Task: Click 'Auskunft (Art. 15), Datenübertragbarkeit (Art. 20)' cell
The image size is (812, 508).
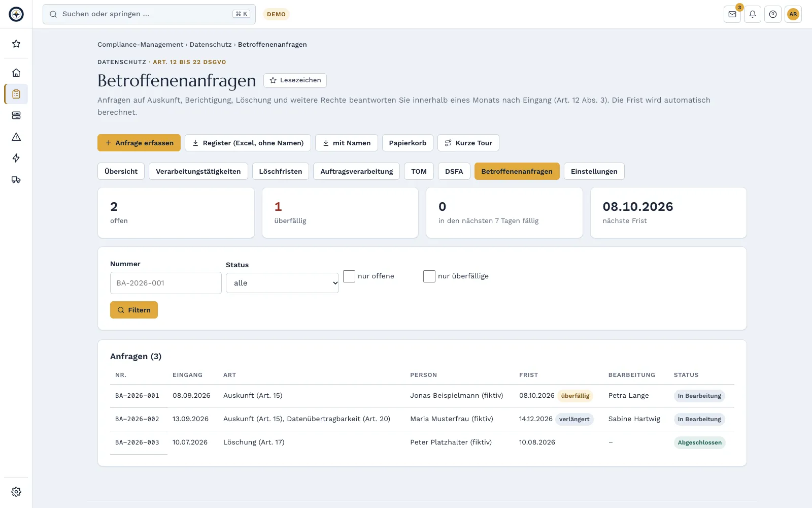Action: point(307,419)
